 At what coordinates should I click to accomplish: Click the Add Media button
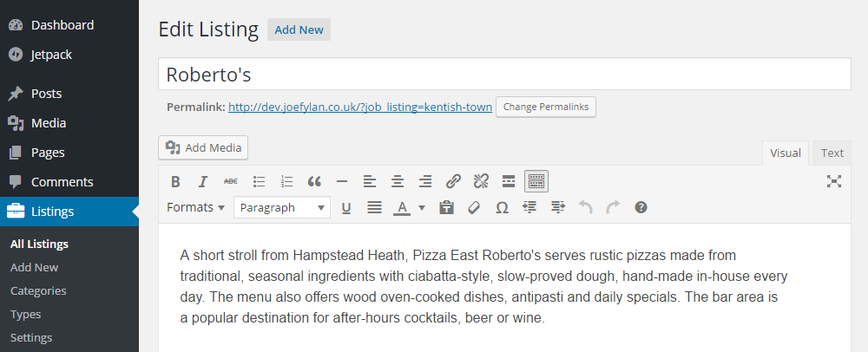[203, 147]
